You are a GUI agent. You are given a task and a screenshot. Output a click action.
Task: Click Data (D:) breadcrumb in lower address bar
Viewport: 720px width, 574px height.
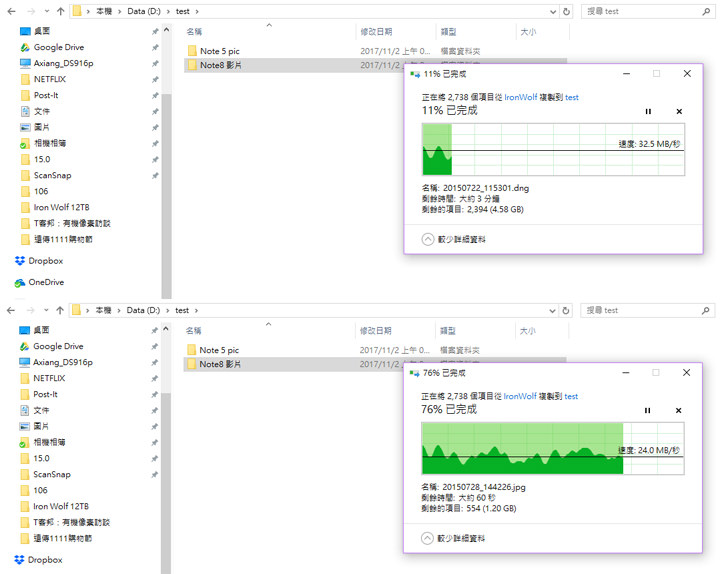coord(139,311)
